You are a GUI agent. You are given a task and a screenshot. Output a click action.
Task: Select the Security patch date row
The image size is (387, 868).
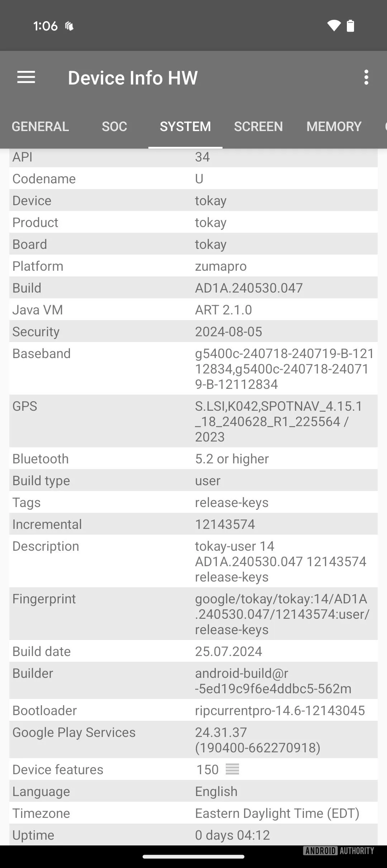click(x=193, y=331)
